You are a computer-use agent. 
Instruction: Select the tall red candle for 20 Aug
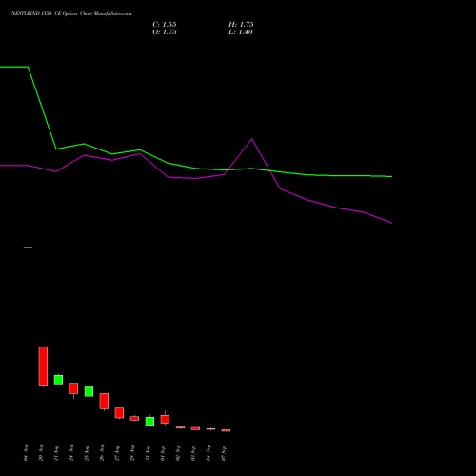tap(43, 367)
